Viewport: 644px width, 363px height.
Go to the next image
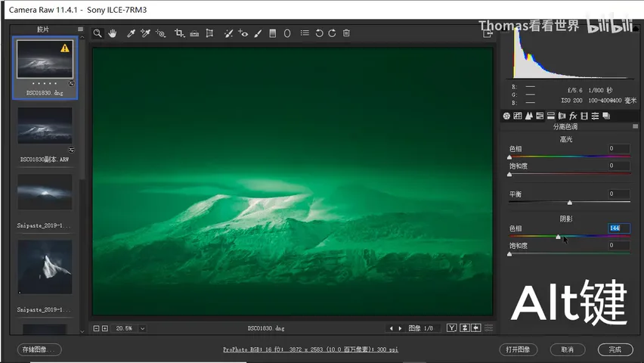400,328
